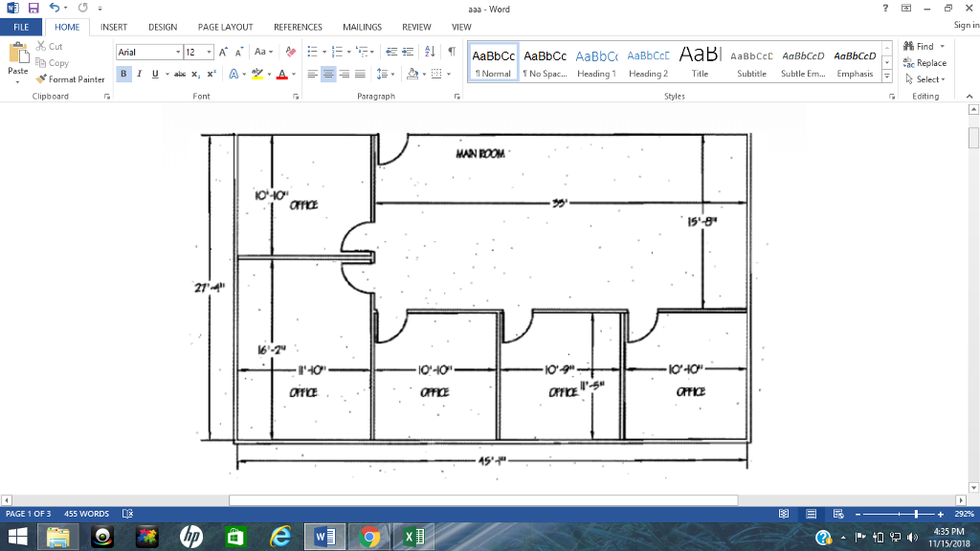Switch to the INSERT ribbon tab

tap(113, 27)
